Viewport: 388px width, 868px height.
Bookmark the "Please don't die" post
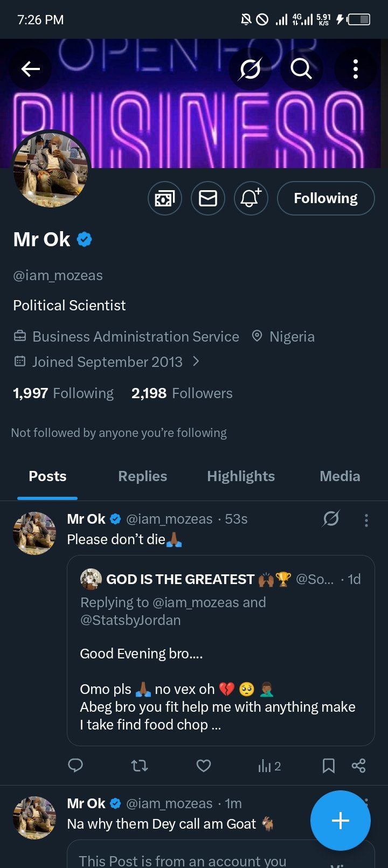[328, 766]
